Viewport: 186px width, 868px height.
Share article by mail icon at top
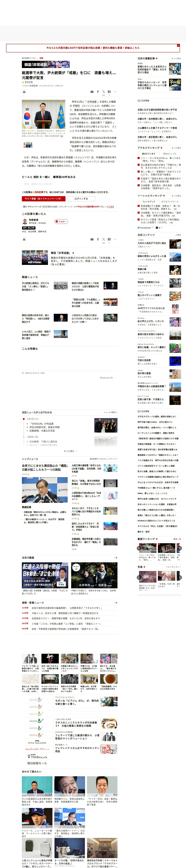click(92, 92)
